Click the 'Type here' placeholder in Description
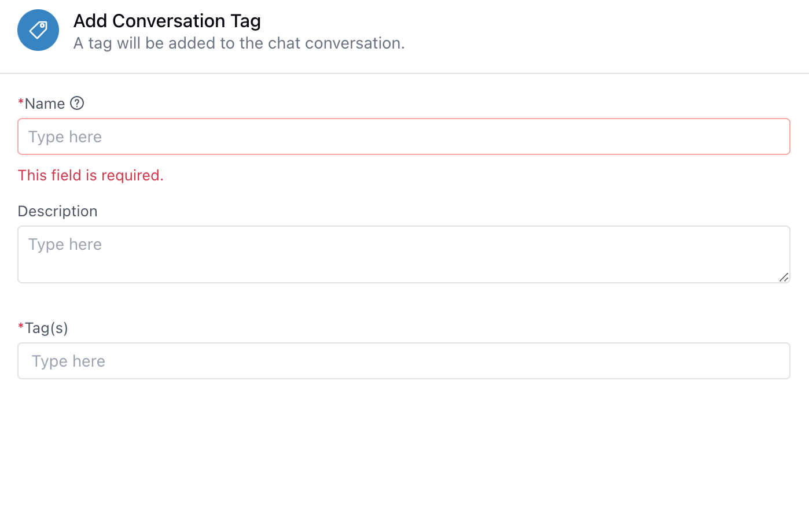Viewport: 809px width, 532px height. [x=65, y=244]
